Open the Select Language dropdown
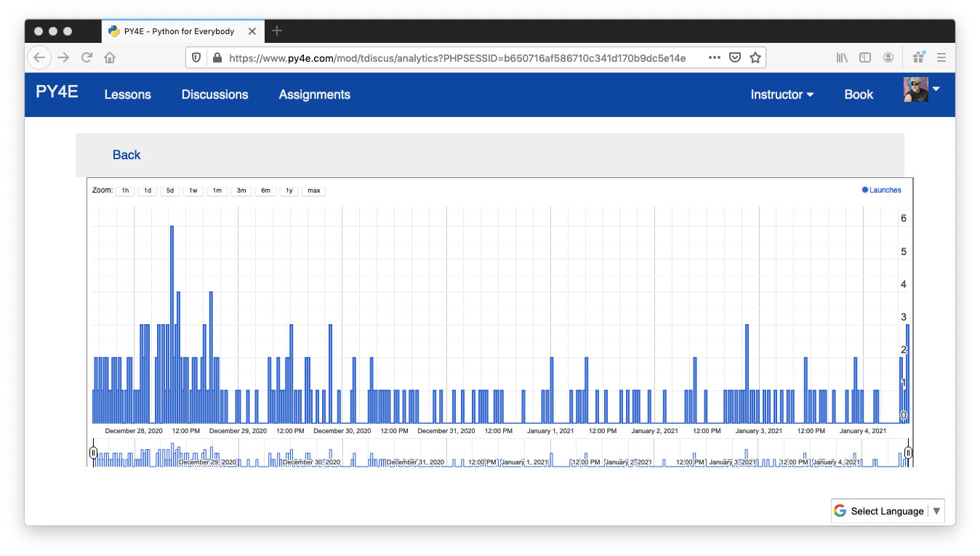 pyautogui.click(x=888, y=511)
